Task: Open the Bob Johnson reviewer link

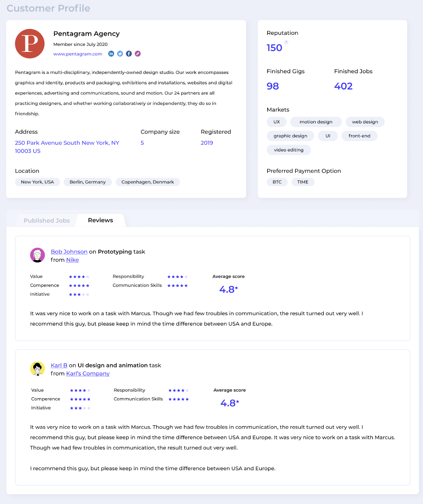Action: tap(69, 252)
